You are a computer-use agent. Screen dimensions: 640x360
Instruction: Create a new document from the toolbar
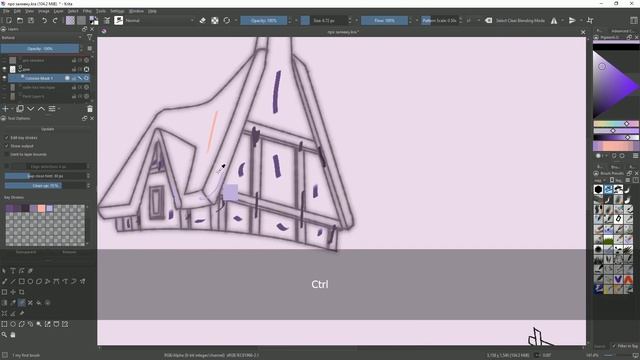pos(9,20)
